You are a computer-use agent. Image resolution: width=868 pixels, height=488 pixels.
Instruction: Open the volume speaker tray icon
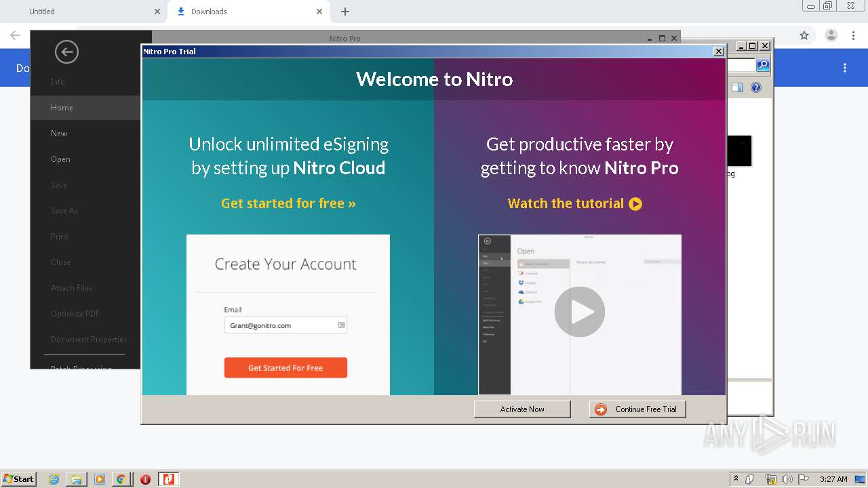click(787, 479)
